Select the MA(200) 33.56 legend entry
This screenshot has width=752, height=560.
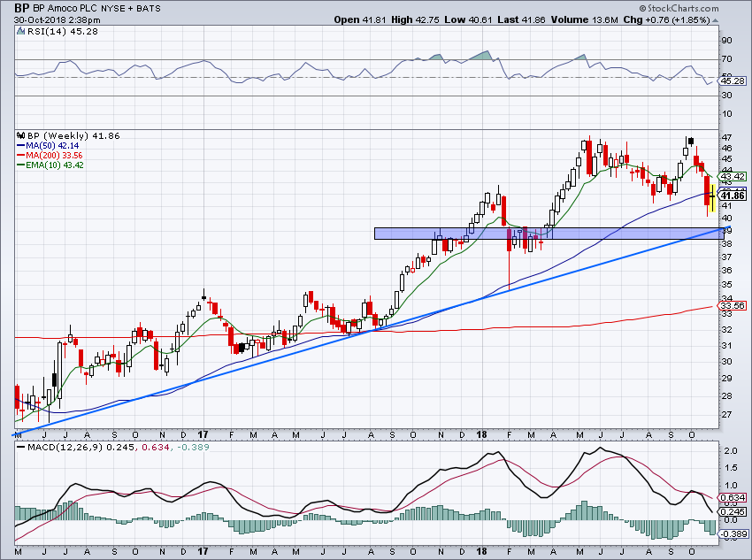click(x=50, y=156)
